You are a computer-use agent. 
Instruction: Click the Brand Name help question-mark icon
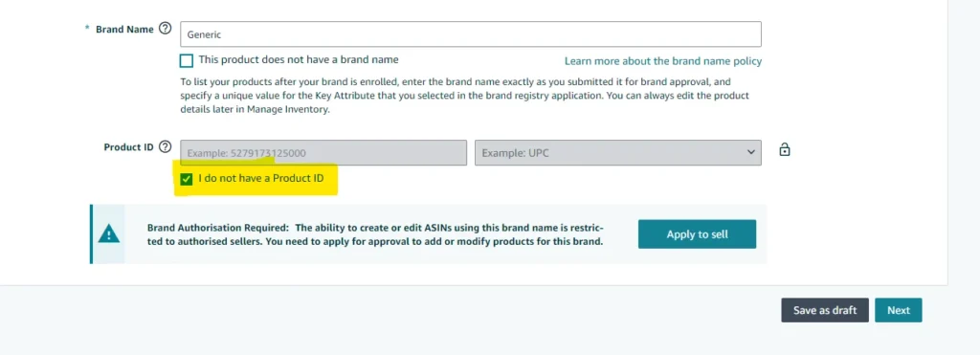point(165,29)
